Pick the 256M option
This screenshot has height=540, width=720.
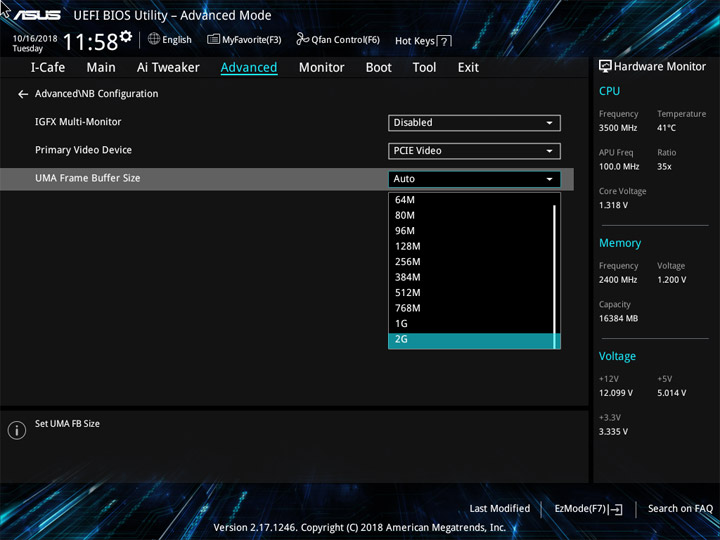point(471,262)
